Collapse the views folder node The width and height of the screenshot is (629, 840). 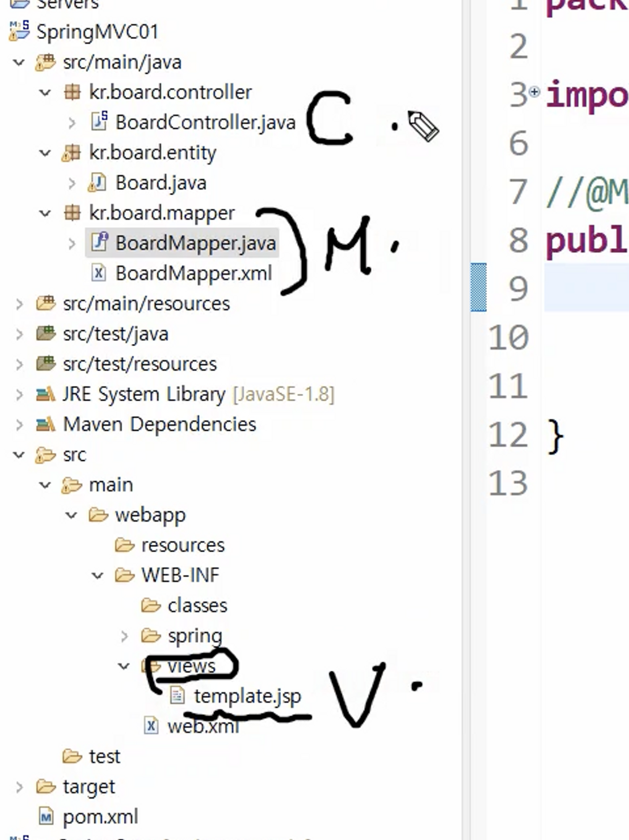point(124,666)
